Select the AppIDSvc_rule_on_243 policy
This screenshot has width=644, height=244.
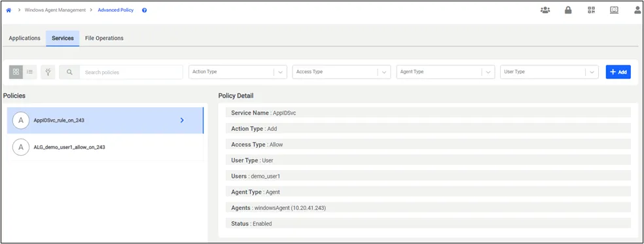(x=105, y=120)
